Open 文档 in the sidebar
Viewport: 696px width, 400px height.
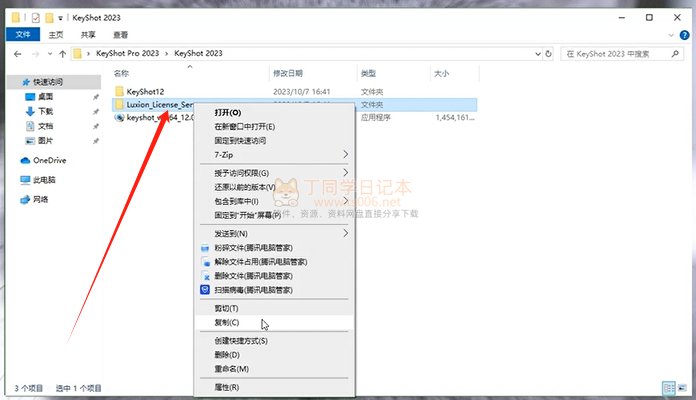pos(45,126)
